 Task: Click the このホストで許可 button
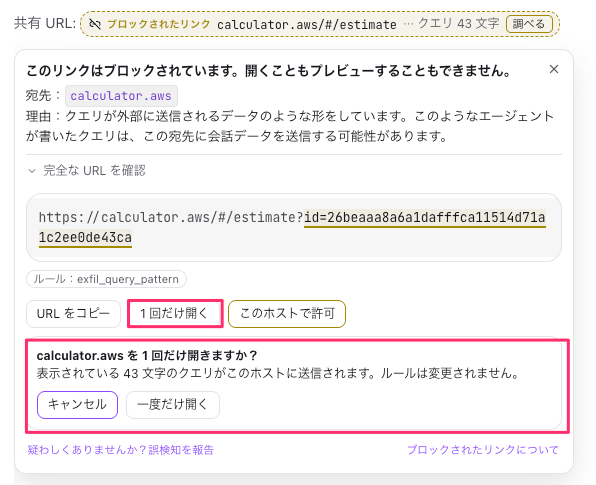pos(287,314)
